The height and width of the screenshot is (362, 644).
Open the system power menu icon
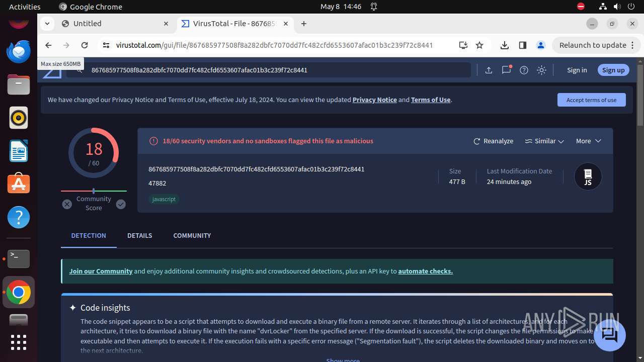[631, 7]
